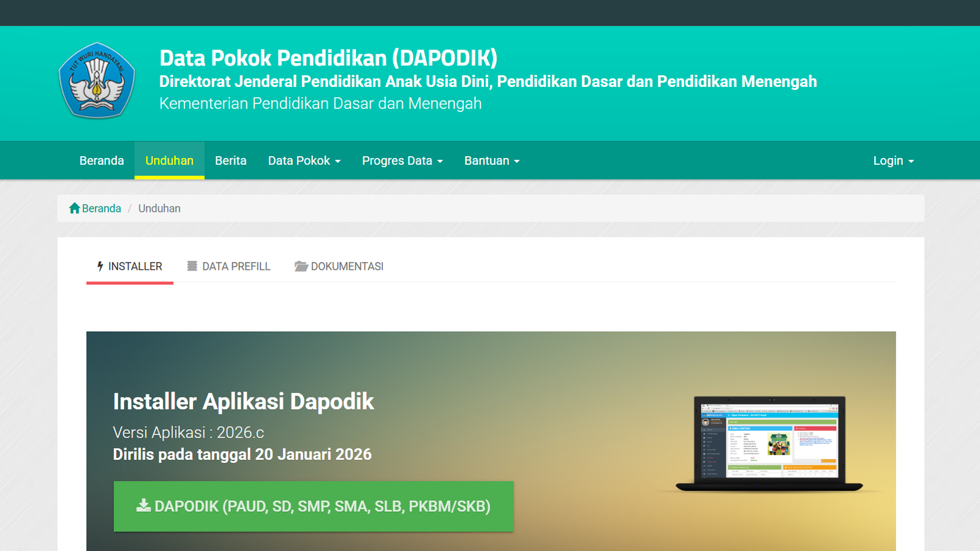The height and width of the screenshot is (551, 980).
Task: Open the Berita menu item
Action: (x=230, y=160)
